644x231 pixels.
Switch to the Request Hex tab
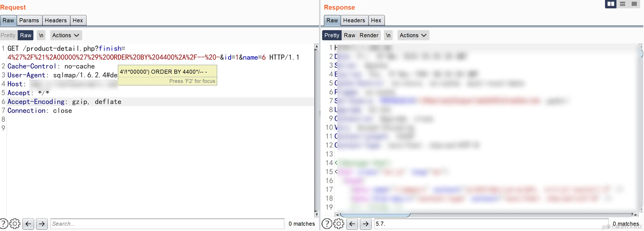click(x=78, y=20)
